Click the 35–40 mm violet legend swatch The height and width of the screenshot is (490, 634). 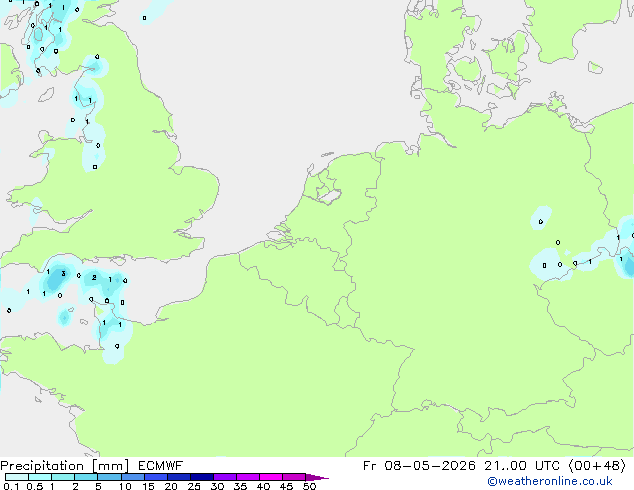(x=248, y=477)
